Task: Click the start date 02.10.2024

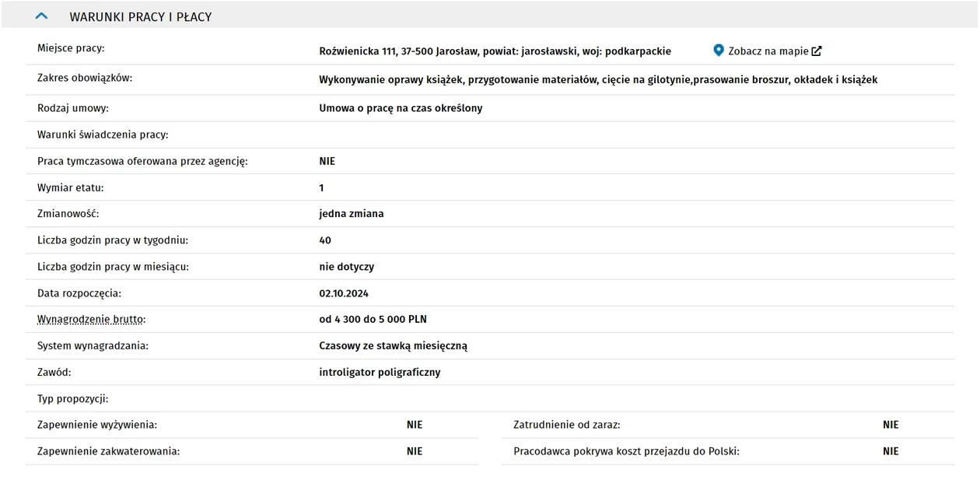Action: click(x=344, y=293)
